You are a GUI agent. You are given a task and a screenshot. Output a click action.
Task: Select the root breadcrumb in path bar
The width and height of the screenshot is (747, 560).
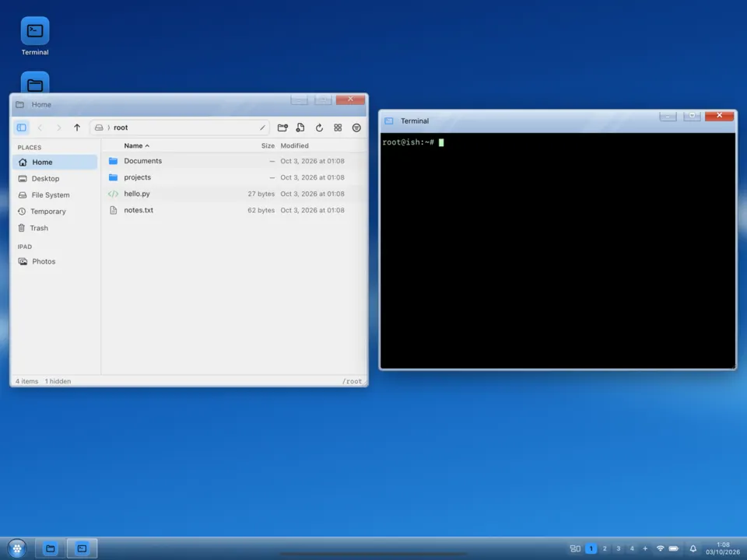tap(121, 128)
